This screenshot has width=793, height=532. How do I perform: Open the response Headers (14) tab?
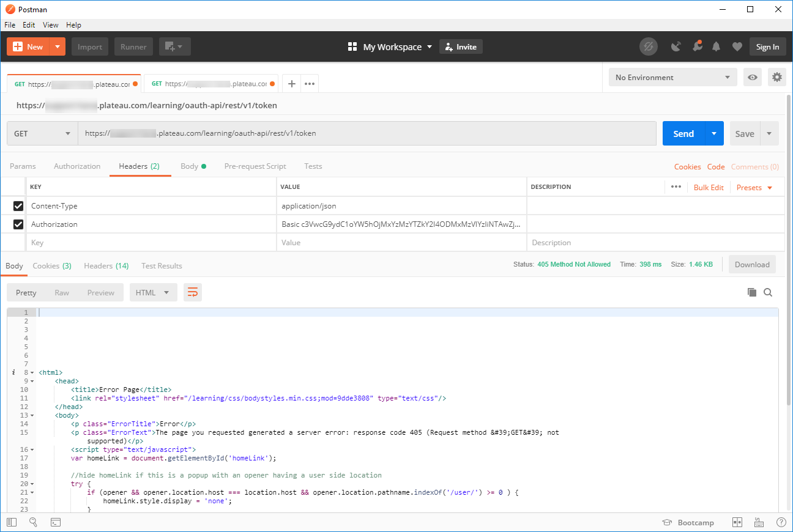(106, 266)
